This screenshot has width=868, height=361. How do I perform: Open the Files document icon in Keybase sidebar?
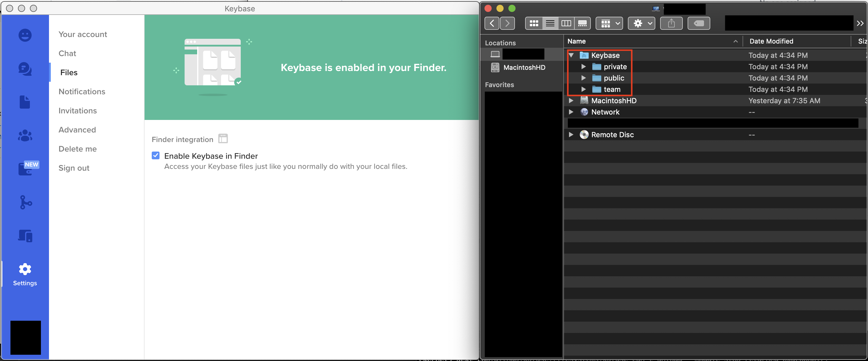24,102
